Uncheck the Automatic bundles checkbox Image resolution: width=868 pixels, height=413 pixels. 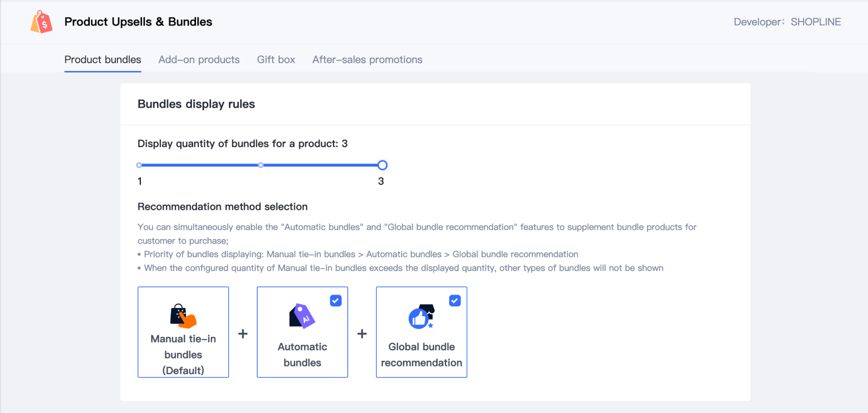(335, 301)
